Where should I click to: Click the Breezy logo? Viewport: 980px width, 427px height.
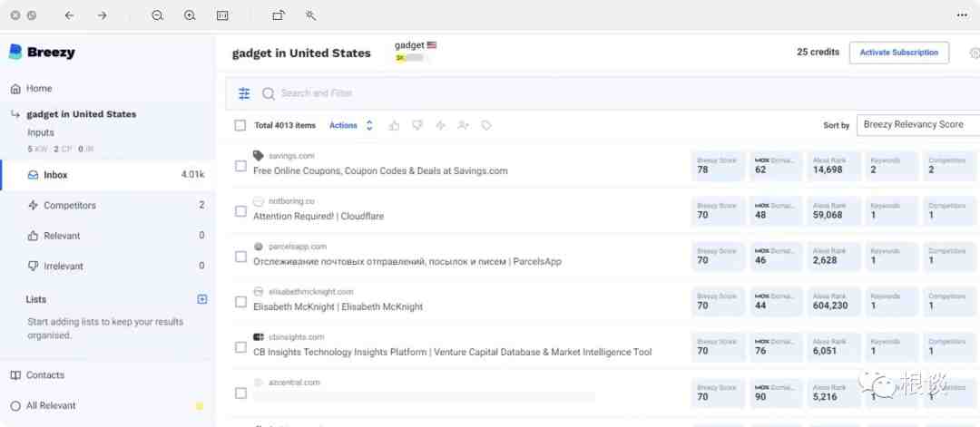pyautogui.click(x=42, y=53)
